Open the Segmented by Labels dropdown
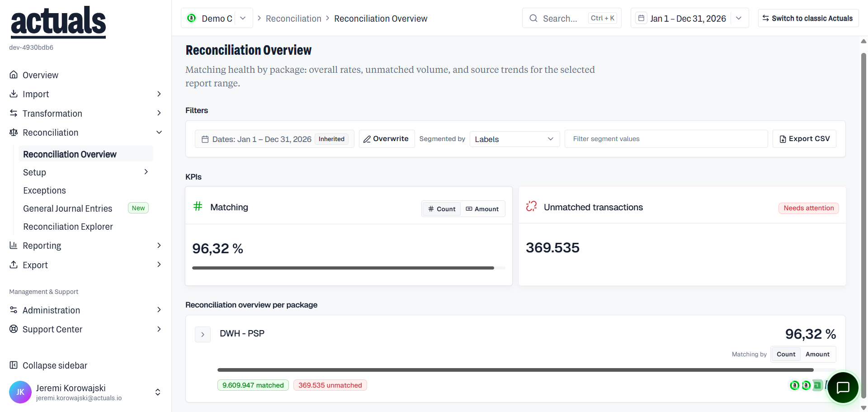Viewport: 868px width, 412px height. [514, 139]
